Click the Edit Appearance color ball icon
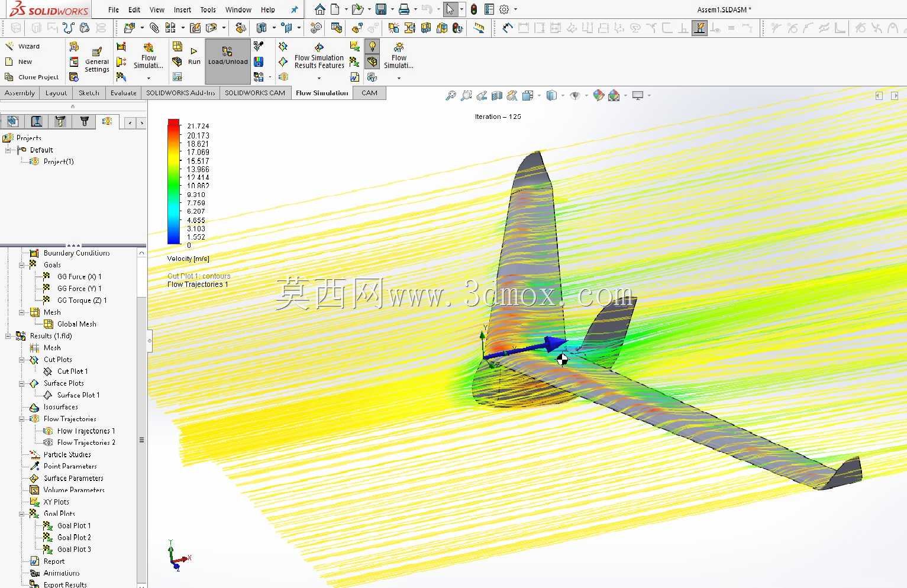The width and height of the screenshot is (907, 588). 599,95
